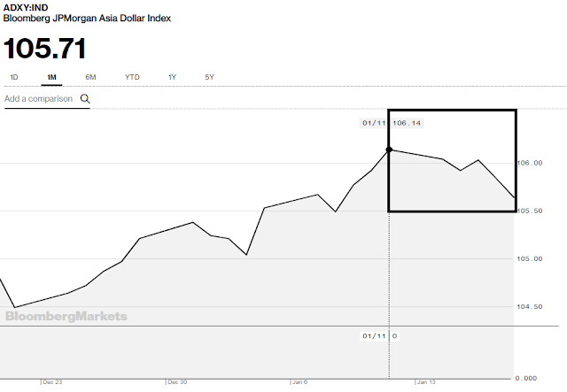This screenshot has height=392, width=567.
Task: Switch chart to 1Y range
Action: 172,77
